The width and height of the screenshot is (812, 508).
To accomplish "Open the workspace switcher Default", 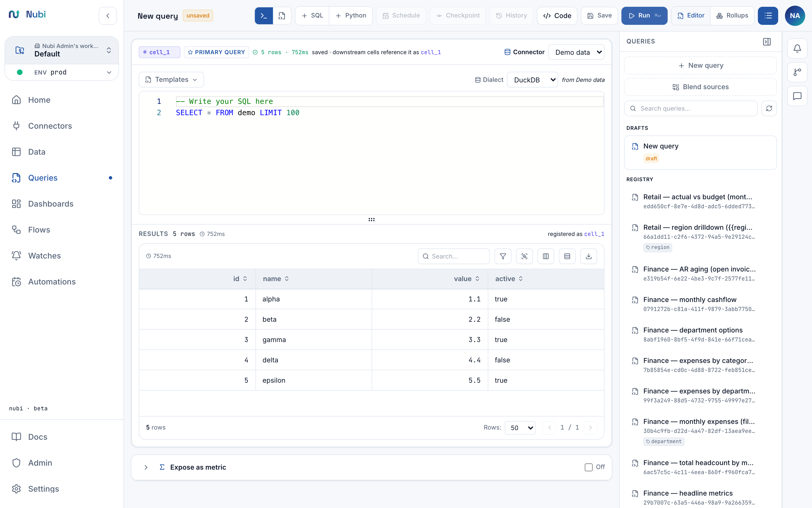I will point(62,51).
